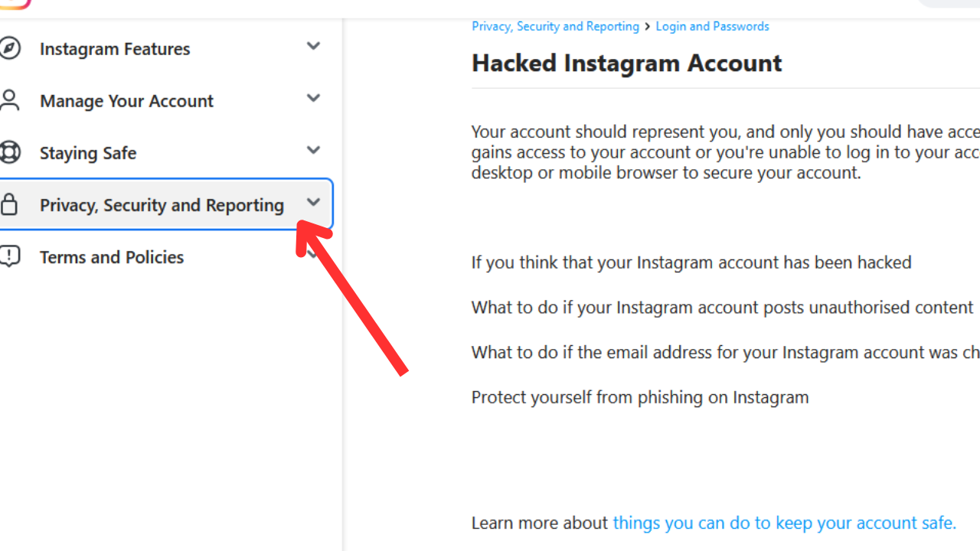Expand the Privacy, Security and Reporting chevron
980x551 pixels.
313,202
